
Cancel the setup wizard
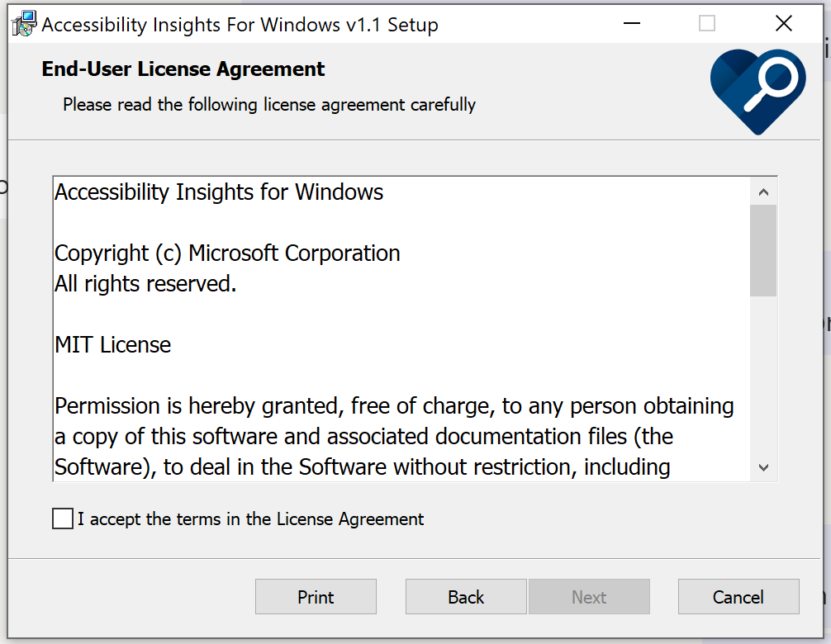tap(738, 597)
